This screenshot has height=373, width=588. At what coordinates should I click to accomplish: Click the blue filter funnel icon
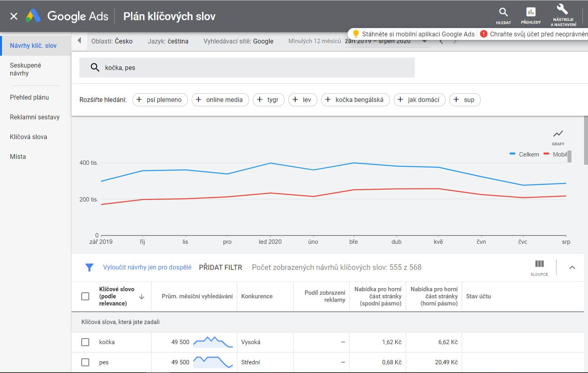89,268
